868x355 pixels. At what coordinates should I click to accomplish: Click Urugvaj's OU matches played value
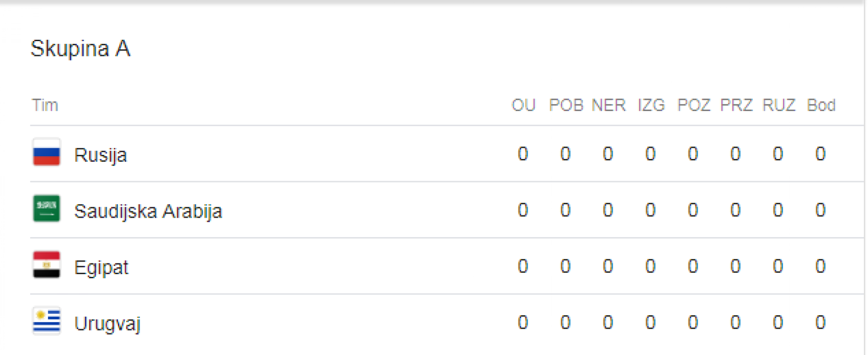click(x=523, y=322)
